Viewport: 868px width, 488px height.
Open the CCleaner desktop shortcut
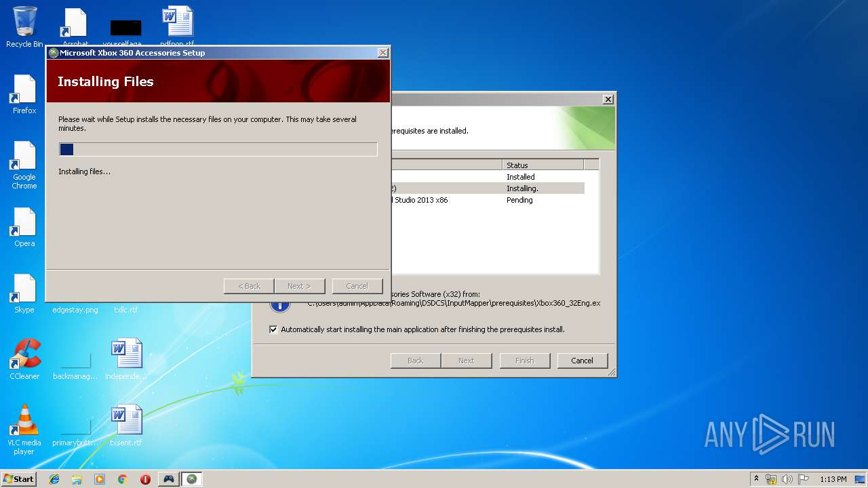click(24, 359)
